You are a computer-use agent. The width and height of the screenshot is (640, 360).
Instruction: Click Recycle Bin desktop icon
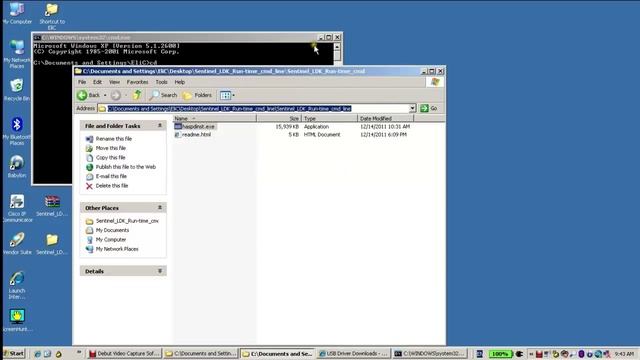[x=17, y=89]
